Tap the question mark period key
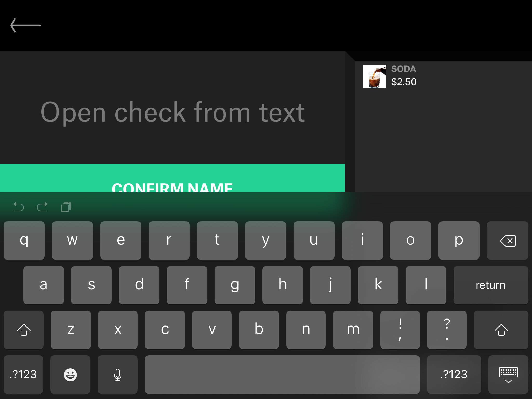 click(x=447, y=330)
